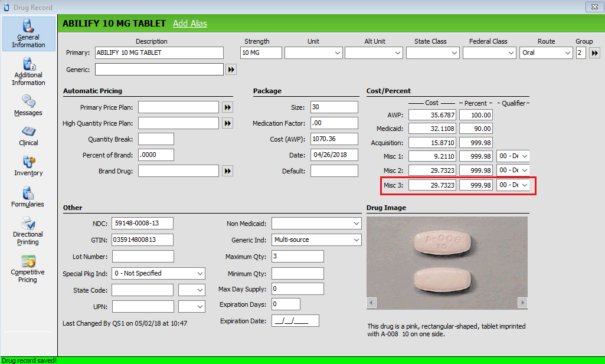Click the Abilify tablet drug image

[x=447, y=263]
